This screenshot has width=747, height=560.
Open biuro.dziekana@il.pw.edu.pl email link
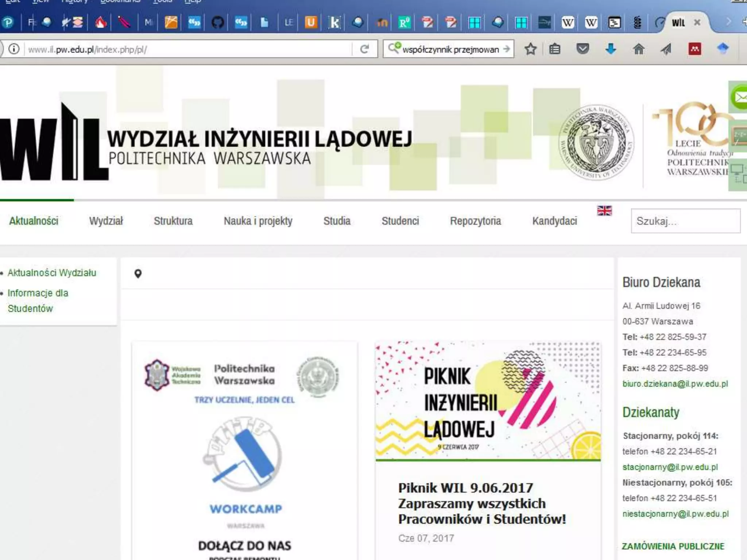click(x=675, y=384)
